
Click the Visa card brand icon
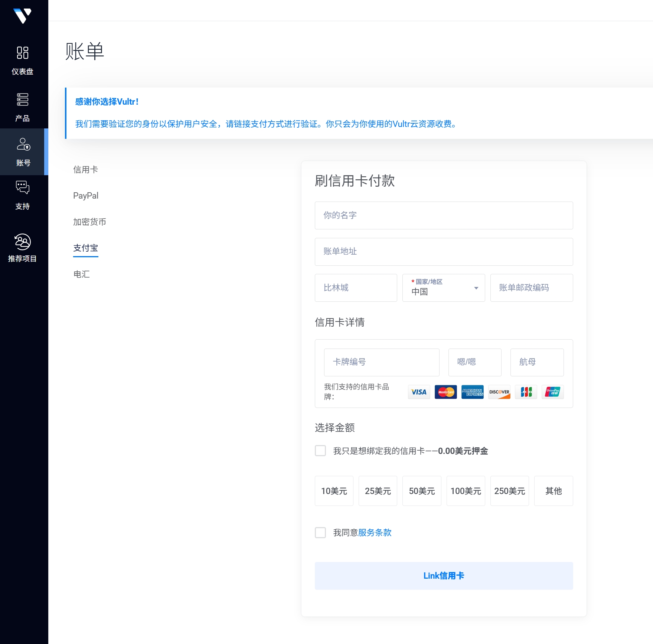[x=419, y=392]
